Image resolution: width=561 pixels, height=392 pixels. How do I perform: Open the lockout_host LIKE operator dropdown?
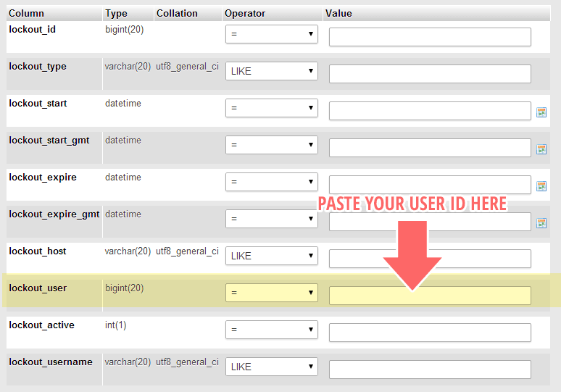click(271, 256)
